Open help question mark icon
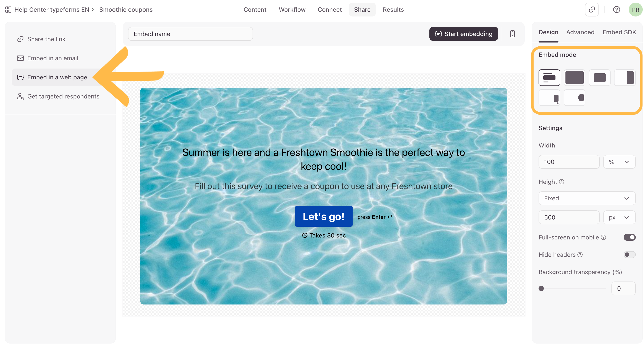644x347 pixels. click(x=616, y=10)
